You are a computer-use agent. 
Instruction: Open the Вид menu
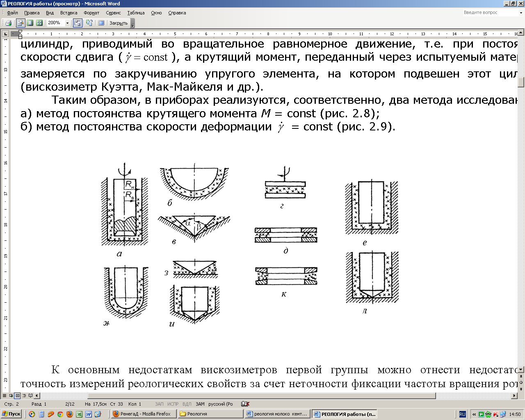(x=50, y=13)
